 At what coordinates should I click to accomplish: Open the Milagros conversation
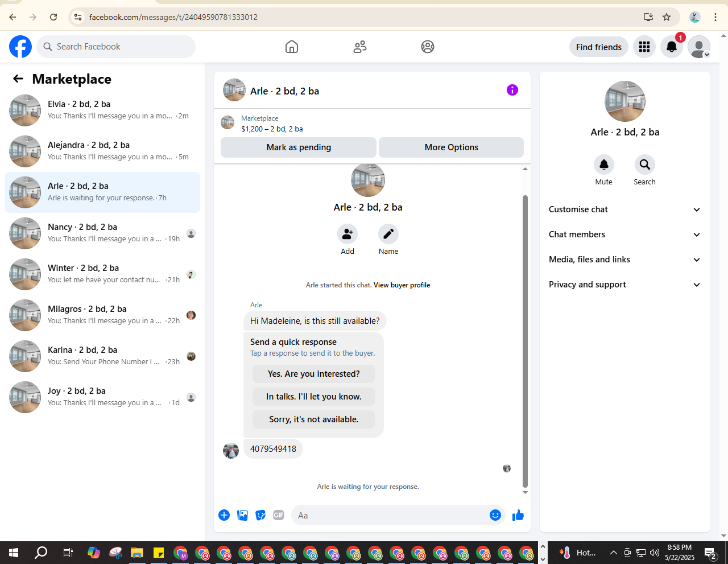[102, 315]
